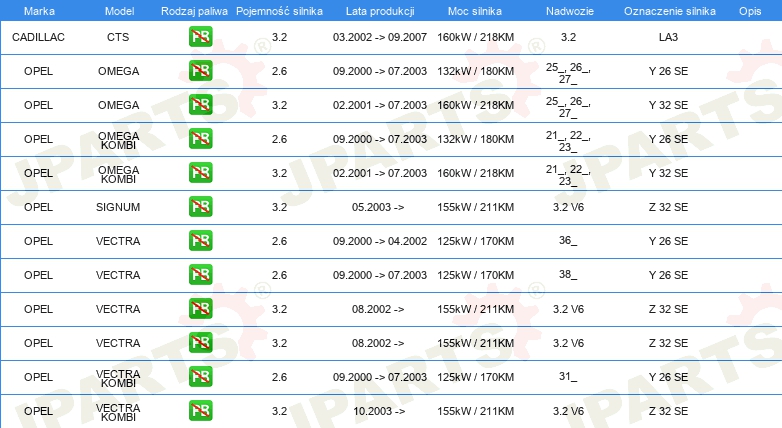The image size is (782, 428).
Task: Click the fuel icon for OPEL OMEGA 3.2 Y 32 SE saloon
Action: click(x=200, y=105)
